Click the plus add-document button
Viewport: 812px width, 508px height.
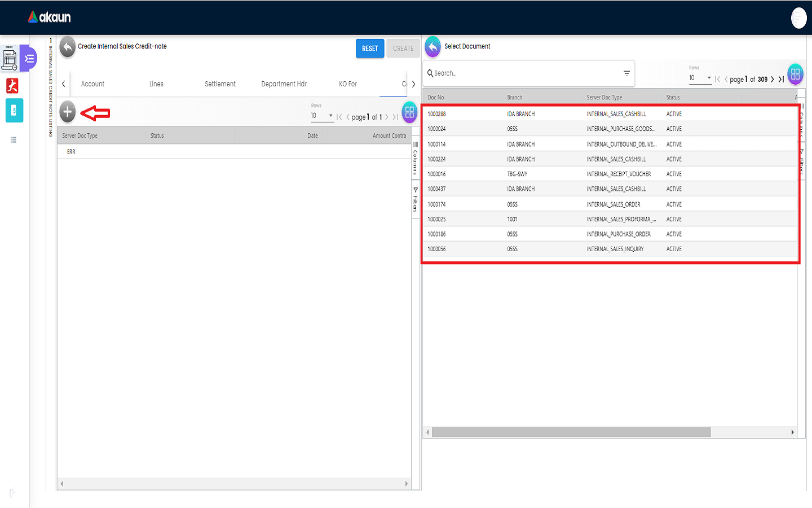pos(68,112)
